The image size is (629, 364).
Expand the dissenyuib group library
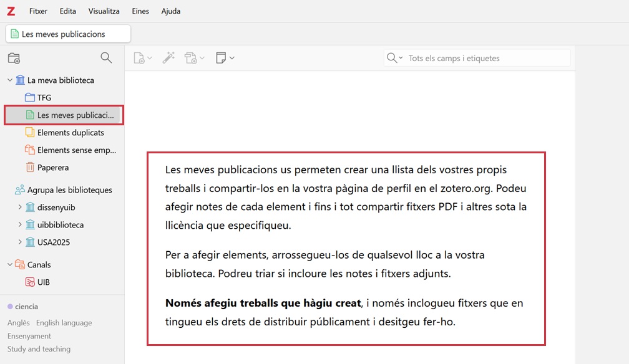point(20,208)
